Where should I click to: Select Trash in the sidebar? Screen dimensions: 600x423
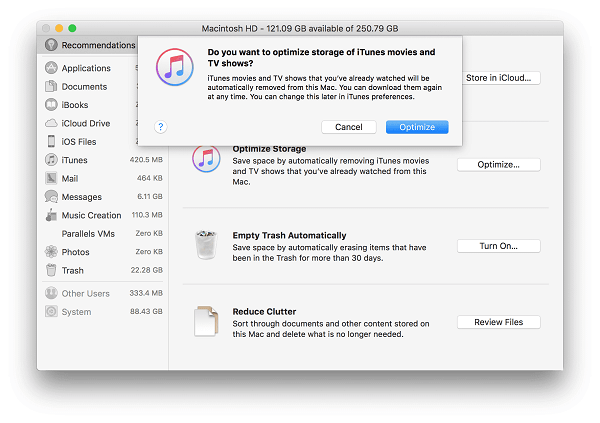click(72, 270)
